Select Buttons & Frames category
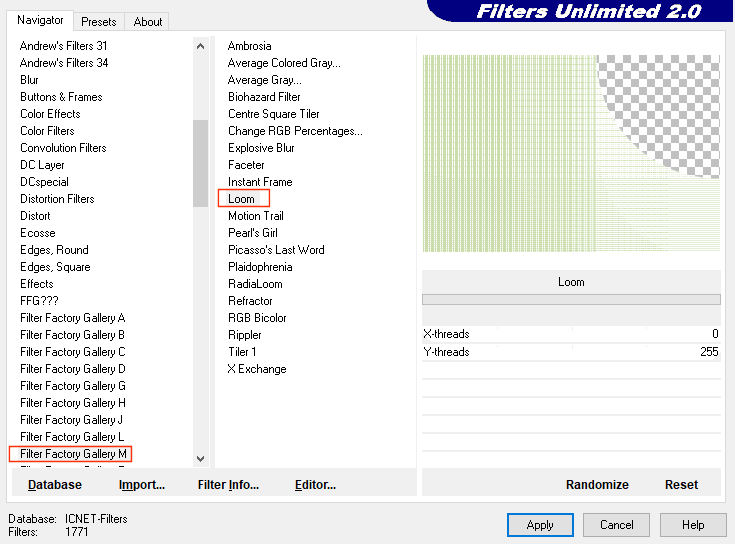The height and width of the screenshot is (544, 735). (x=61, y=97)
